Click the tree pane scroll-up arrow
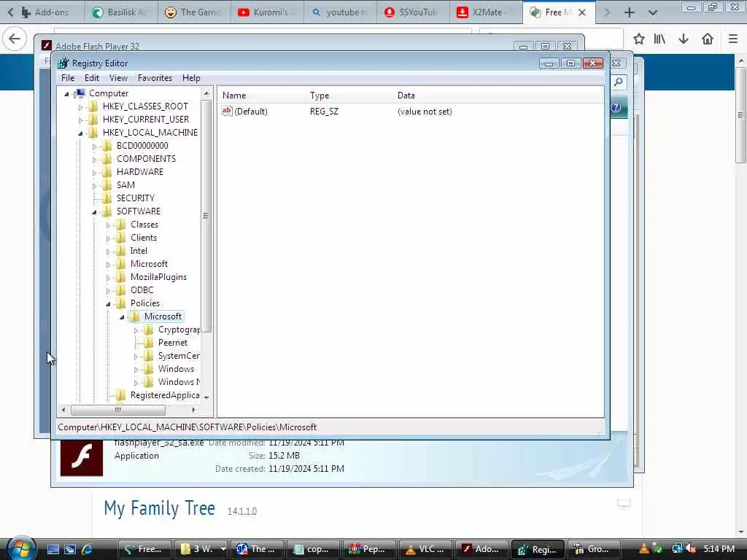This screenshot has height=560, width=747. coord(206,93)
